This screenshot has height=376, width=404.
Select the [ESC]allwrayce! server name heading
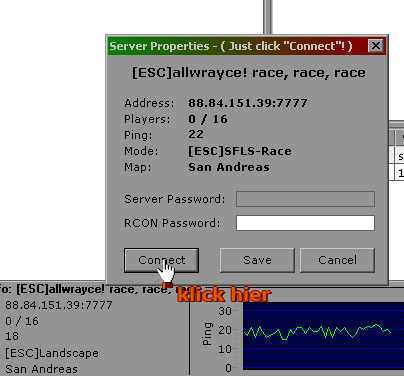(x=249, y=73)
